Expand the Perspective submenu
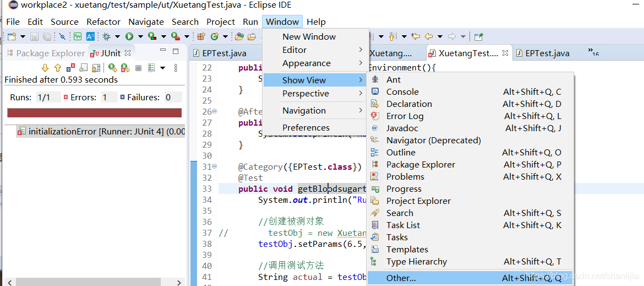Screen dimensions: 644x286 (315, 94)
